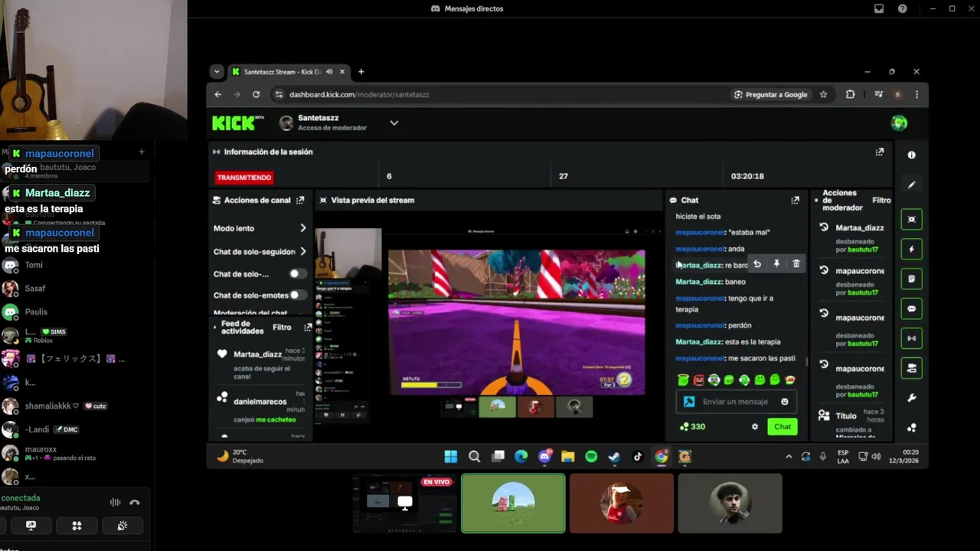Open chat settings gear icon

pos(755,427)
